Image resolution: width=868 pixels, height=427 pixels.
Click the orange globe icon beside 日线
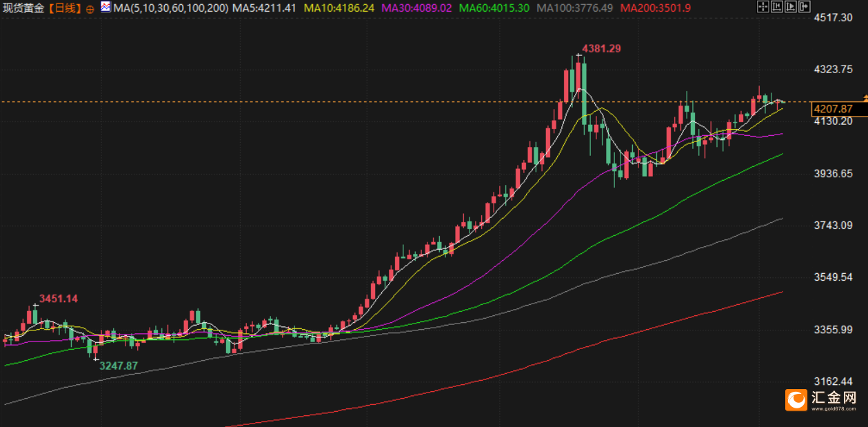pos(90,9)
